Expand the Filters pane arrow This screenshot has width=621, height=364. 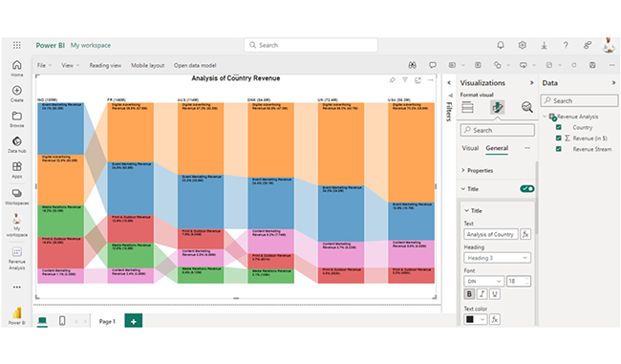pos(449,83)
